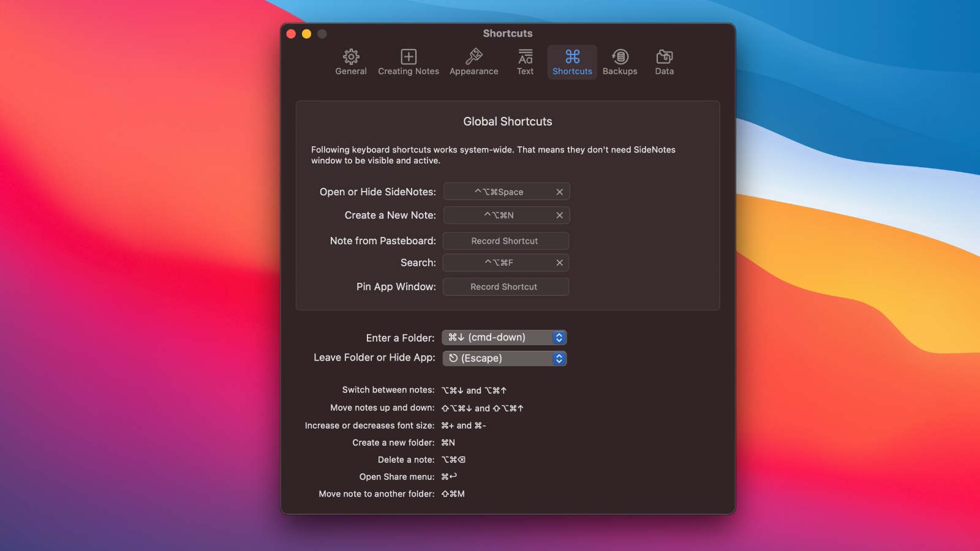Minimize the Shortcuts preferences window

[306, 34]
